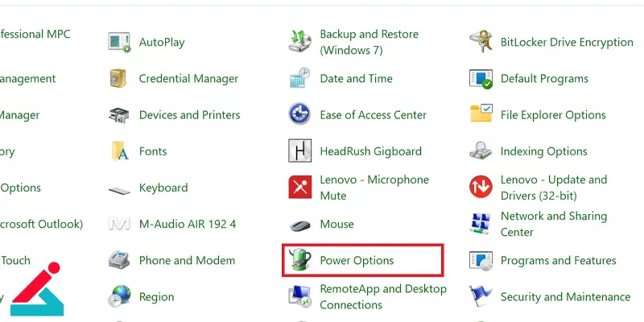Click the Devices and Printers link
The height and width of the screenshot is (322, 644).
tap(189, 115)
